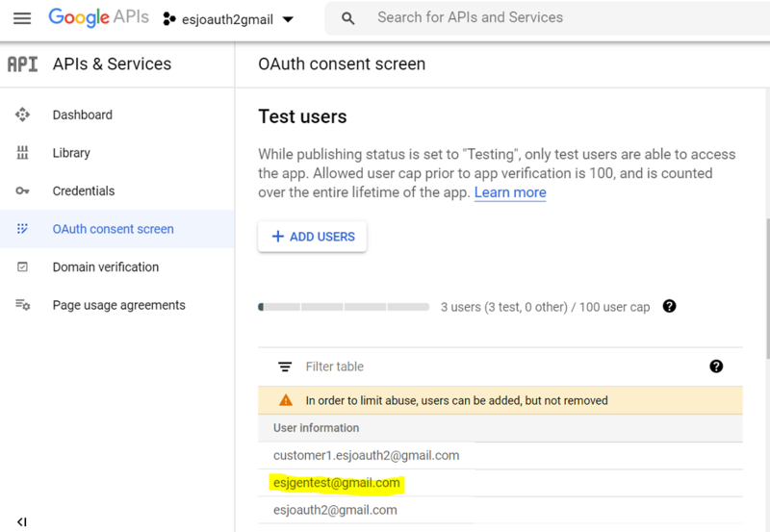The image size is (770, 532).
Task: Click the Dashboard icon in sidebar
Action: click(x=22, y=114)
